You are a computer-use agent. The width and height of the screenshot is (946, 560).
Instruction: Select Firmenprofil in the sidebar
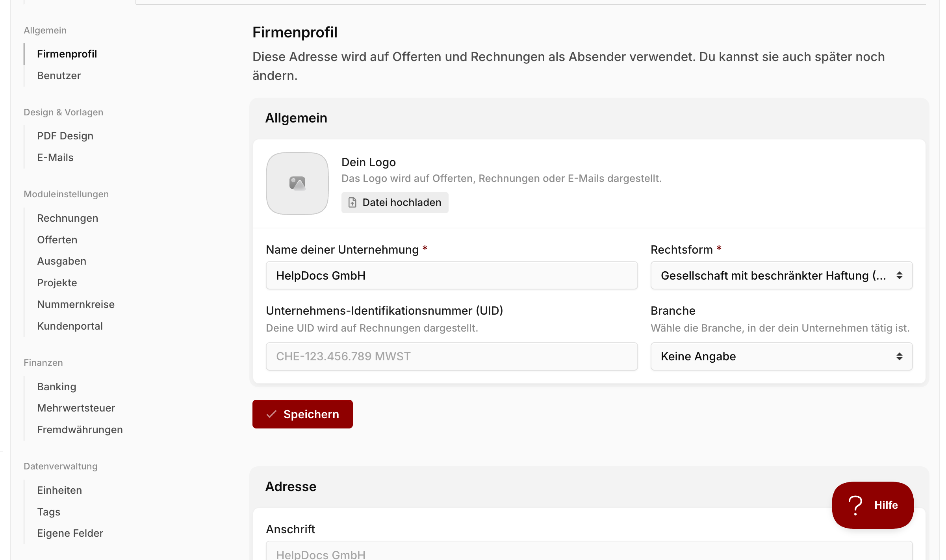click(x=67, y=54)
